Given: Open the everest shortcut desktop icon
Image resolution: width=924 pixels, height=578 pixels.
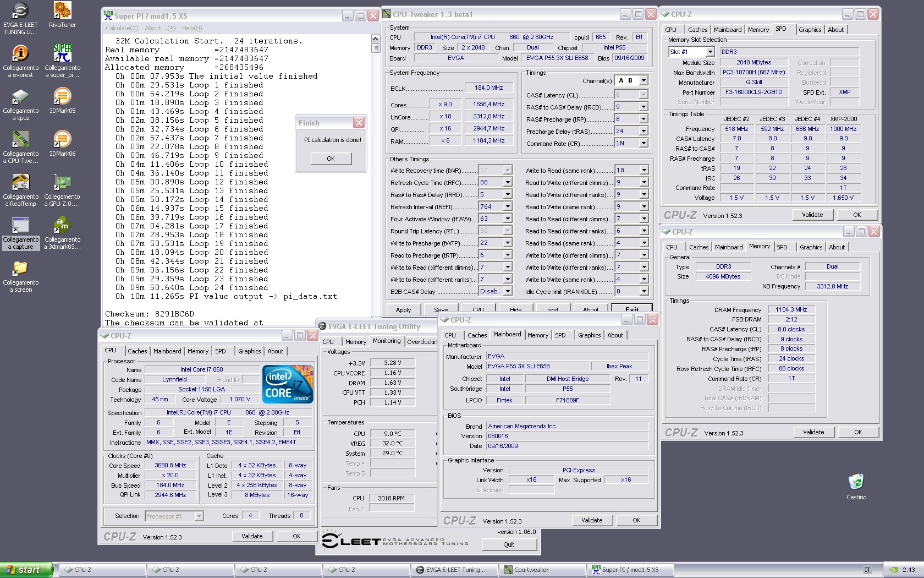Looking at the screenshot, I should coord(20,61).
